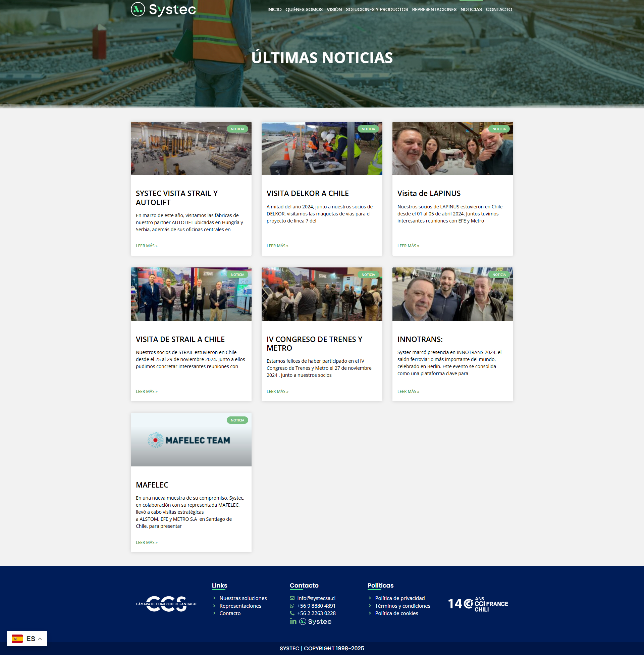Viewport: 644px width, 655px height.
Task: Open the Strail and Autolift factory thumbnail
Action: click(x=191, y=148)
